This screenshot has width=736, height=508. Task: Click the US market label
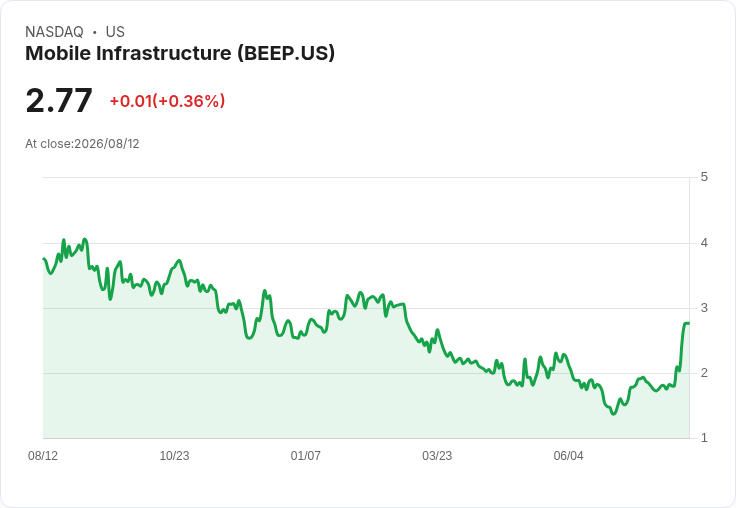coord(115,32)
